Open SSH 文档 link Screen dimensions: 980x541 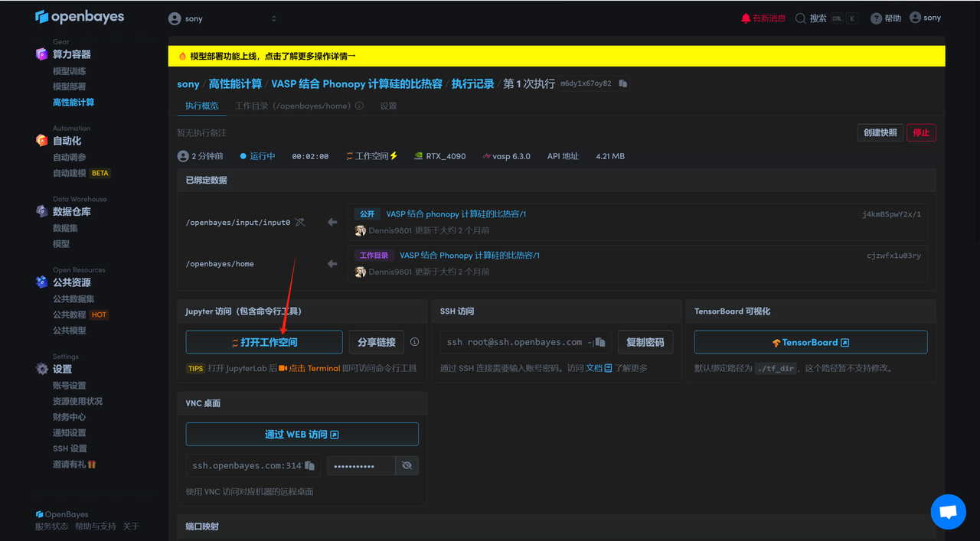click(599, 368)
